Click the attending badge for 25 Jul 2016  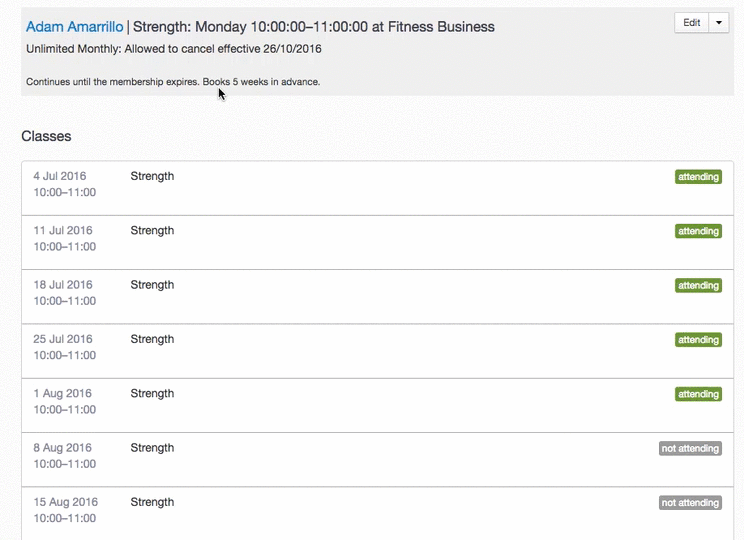[x=698, y=340]
